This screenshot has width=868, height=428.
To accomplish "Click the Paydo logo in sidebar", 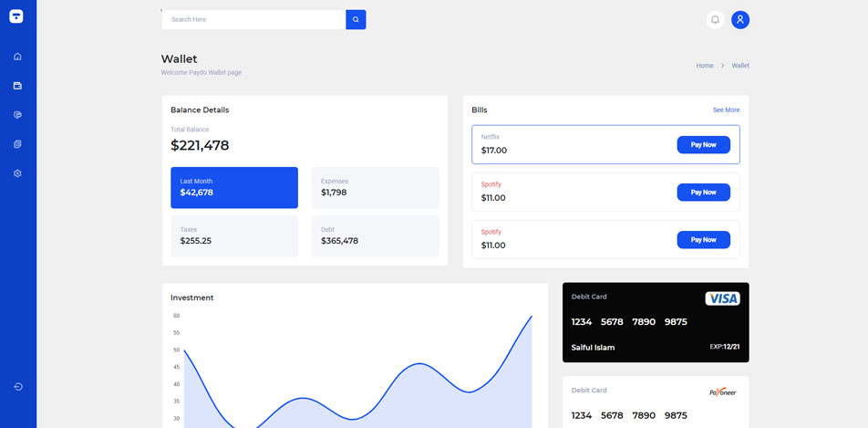I will tap(16, 16).
